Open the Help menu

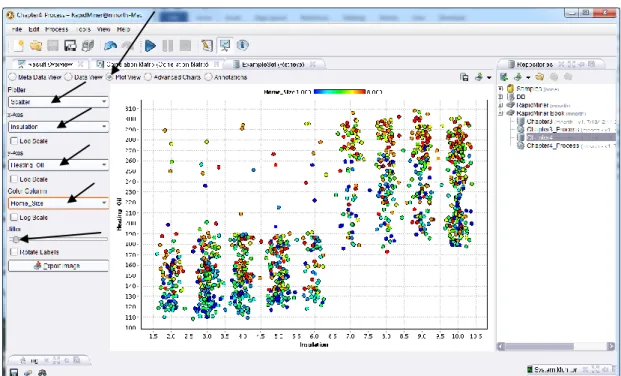(x=123, y=29)
